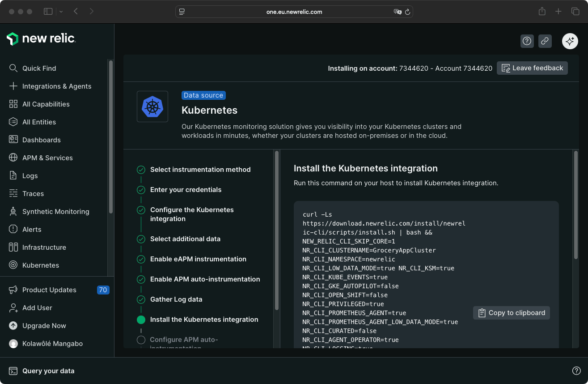Open APM & Services
Image resolution: width=588 pixels, height=384 pixels.
coord(47,158)
